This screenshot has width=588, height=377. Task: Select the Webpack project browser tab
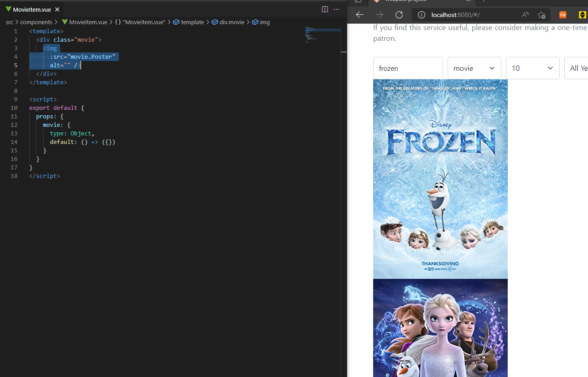click(x=422, y=1)
